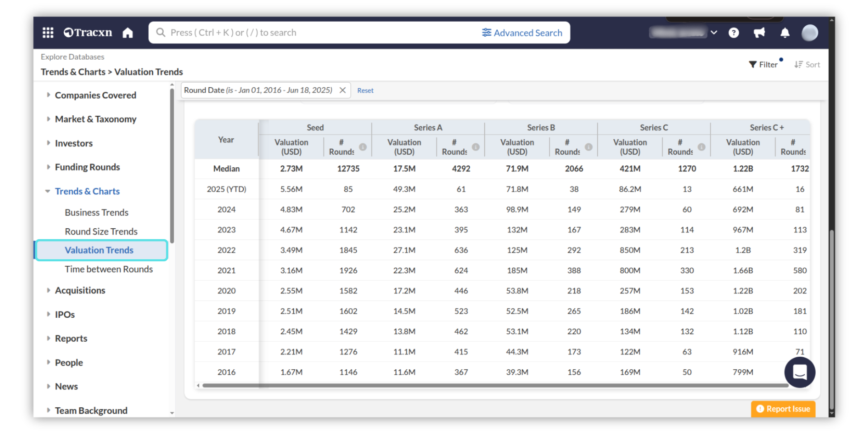Click the Report Issue button
This screenshot has width=868, height=434.
point(783,409)
